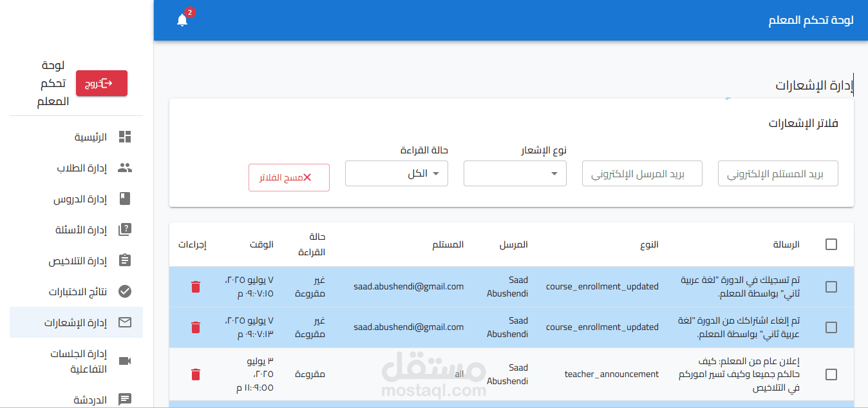868x408 pixels.
Task: Click the مسح الفلاتر clear filters button
Action: coord(289,177)
